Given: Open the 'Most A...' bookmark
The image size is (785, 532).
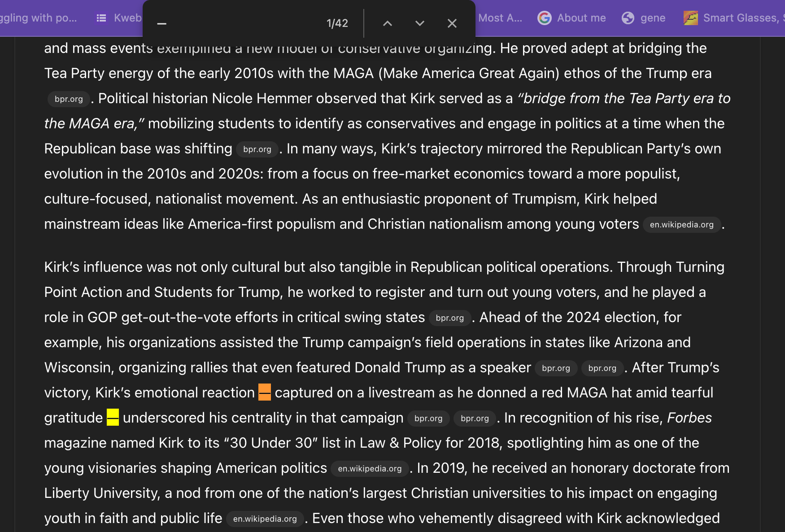Looking at the screenshot, I should [x=500, y=18].
